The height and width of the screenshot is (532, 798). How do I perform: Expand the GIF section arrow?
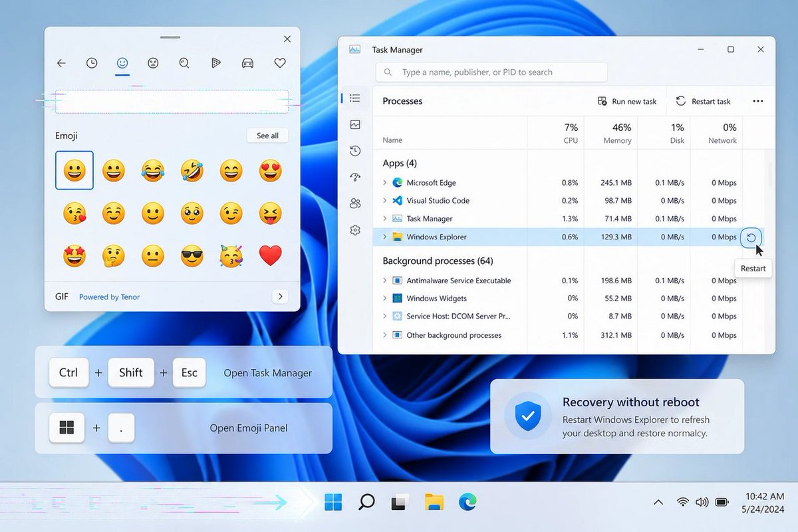281,297
